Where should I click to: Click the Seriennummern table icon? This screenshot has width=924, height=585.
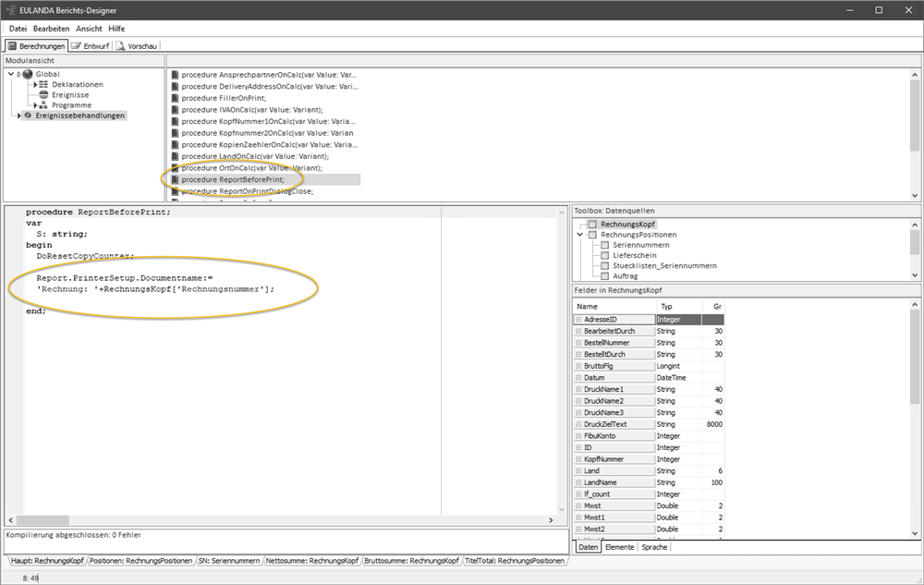click(604, 245)
